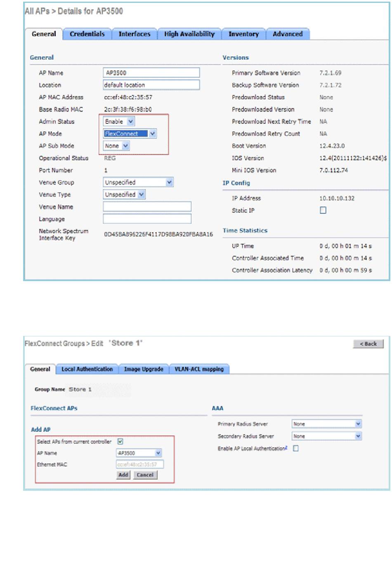
Task: Go to the Inventory tab
Action: 243,34
